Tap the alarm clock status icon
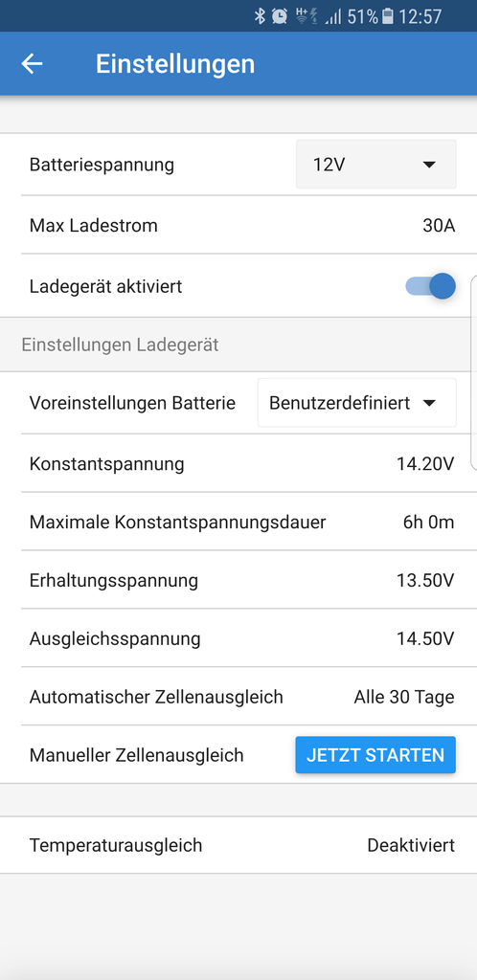 (281, 15)
